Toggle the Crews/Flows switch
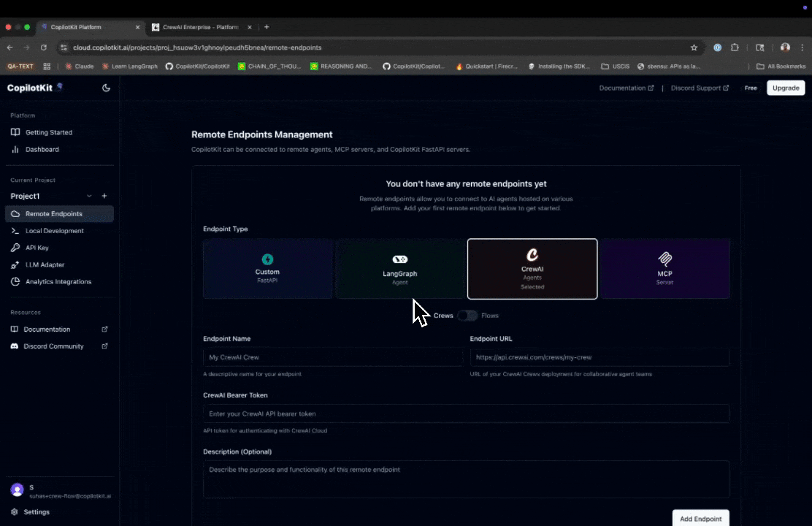Image resolution: width=812 pixels, height=526 pixels. 467,316
